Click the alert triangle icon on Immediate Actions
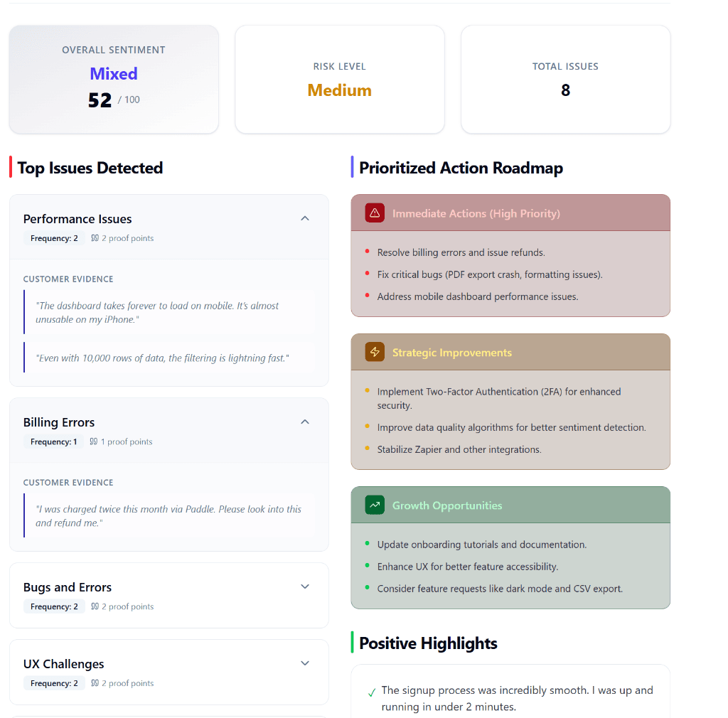This screenshot has height=718, width=728. point(374,213)
